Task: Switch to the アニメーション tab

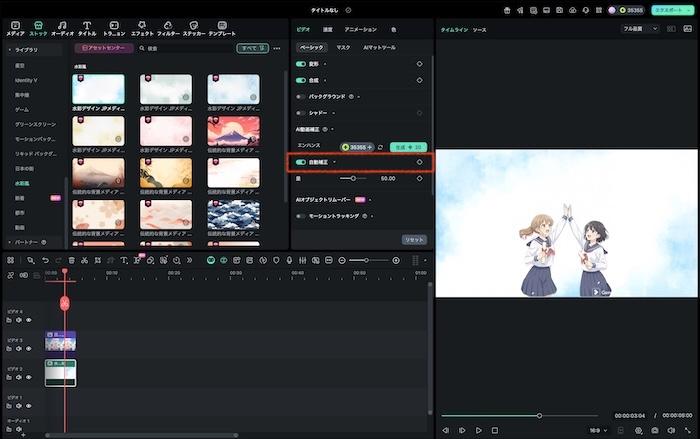Action: coord(360,29)
